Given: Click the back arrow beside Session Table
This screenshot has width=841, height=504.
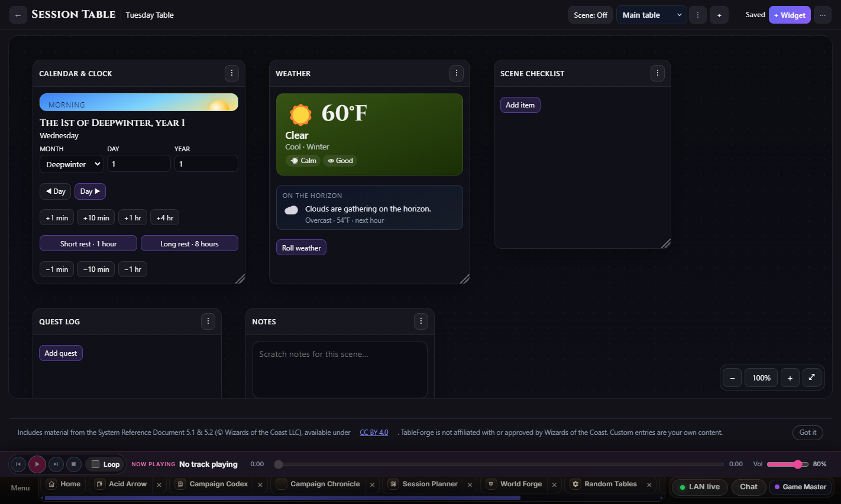Looking at the screenshot, I should [x=18, y=15].
